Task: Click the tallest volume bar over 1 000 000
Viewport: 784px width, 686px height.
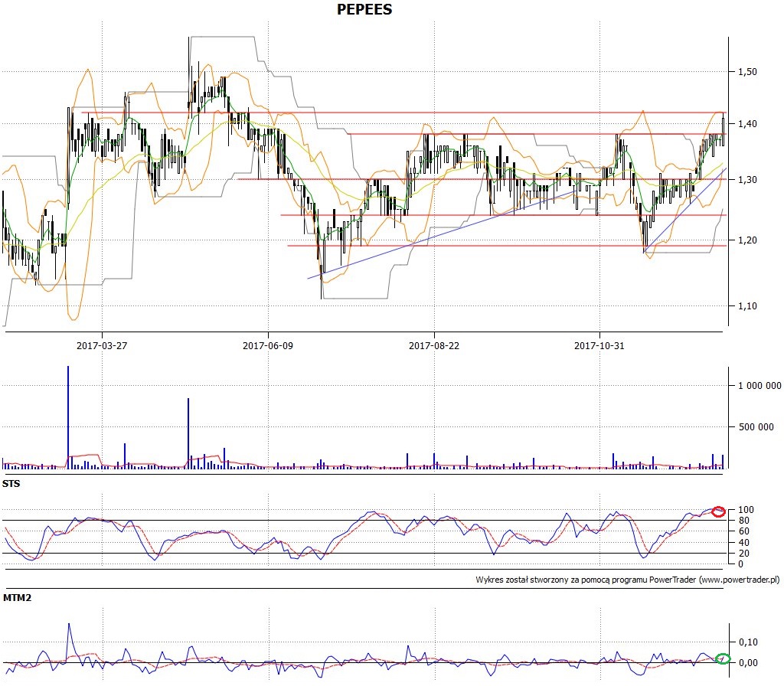Action: tap(68, 417)
